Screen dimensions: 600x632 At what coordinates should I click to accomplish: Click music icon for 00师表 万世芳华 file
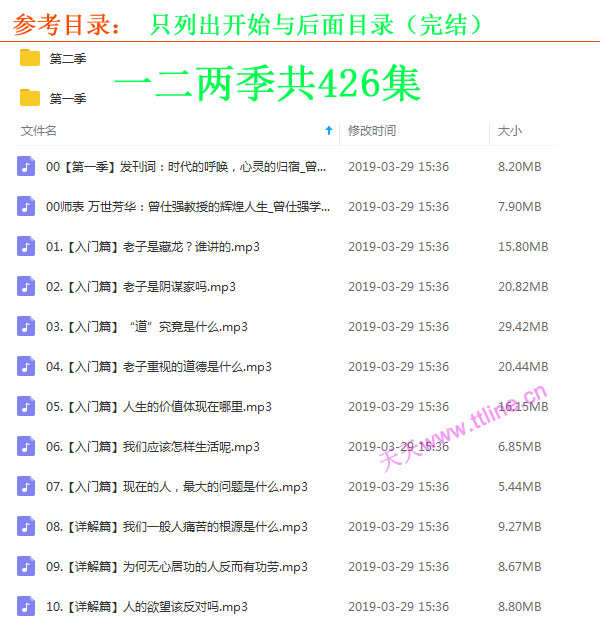pyautogui.click(x=26, y=207)
